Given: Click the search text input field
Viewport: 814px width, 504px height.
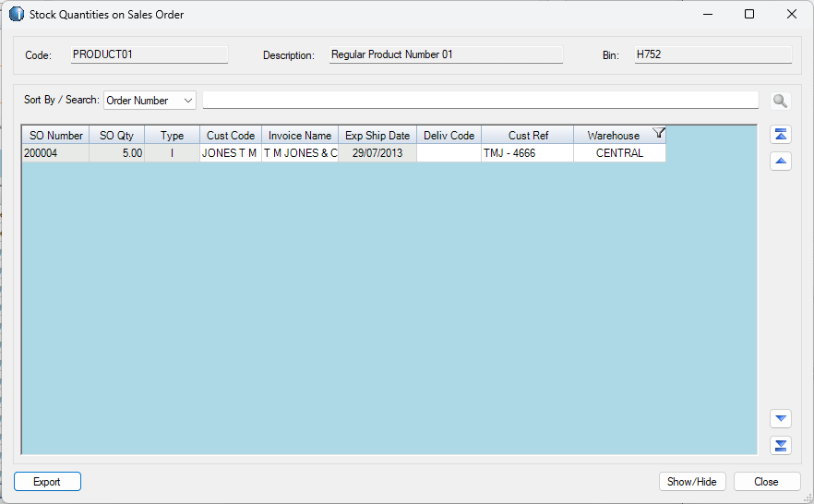Looking at the screenshot, I should pyautogui.click(x=480, y=101).
